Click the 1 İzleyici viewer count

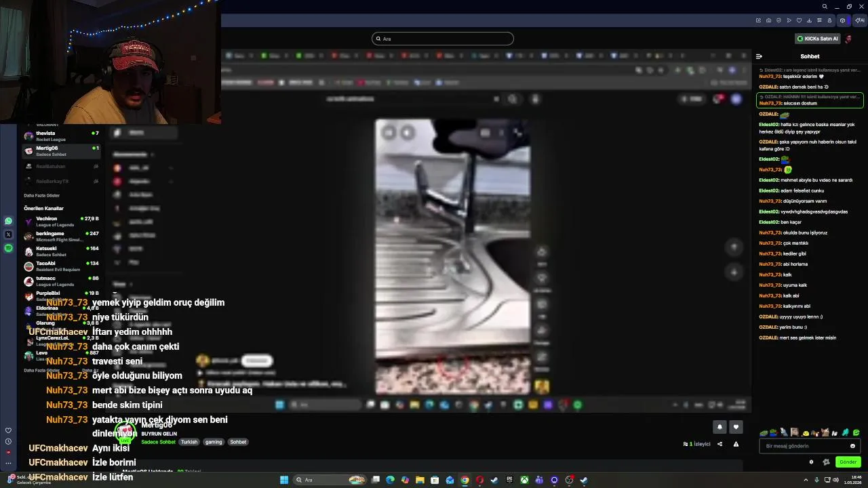point(697,444)
